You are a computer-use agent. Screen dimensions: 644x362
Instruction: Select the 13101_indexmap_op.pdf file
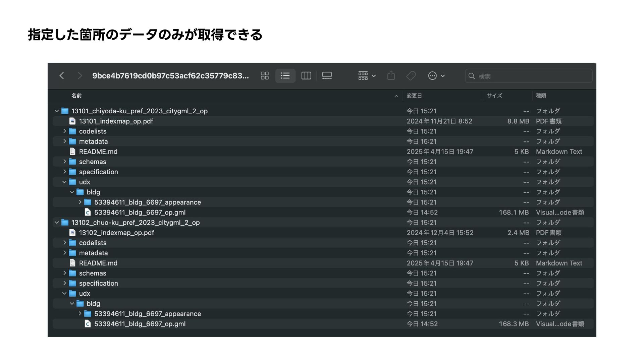tap(116, 121)
